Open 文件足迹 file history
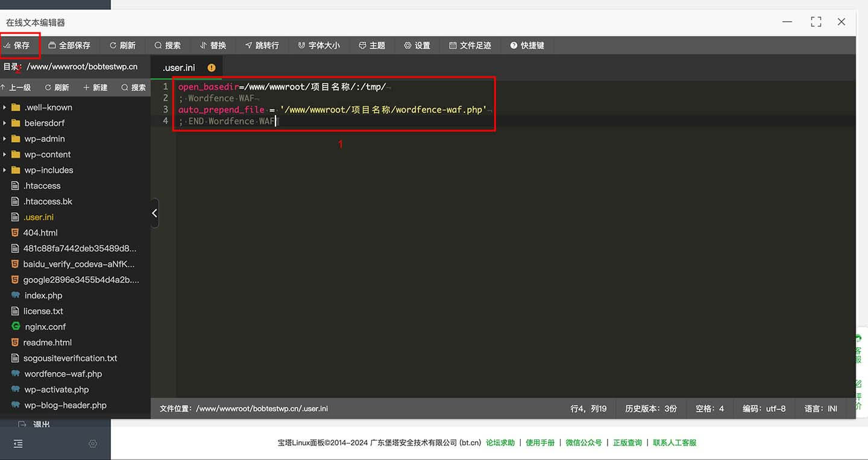The height and width of the screenshot is (460, 868). 470,45
